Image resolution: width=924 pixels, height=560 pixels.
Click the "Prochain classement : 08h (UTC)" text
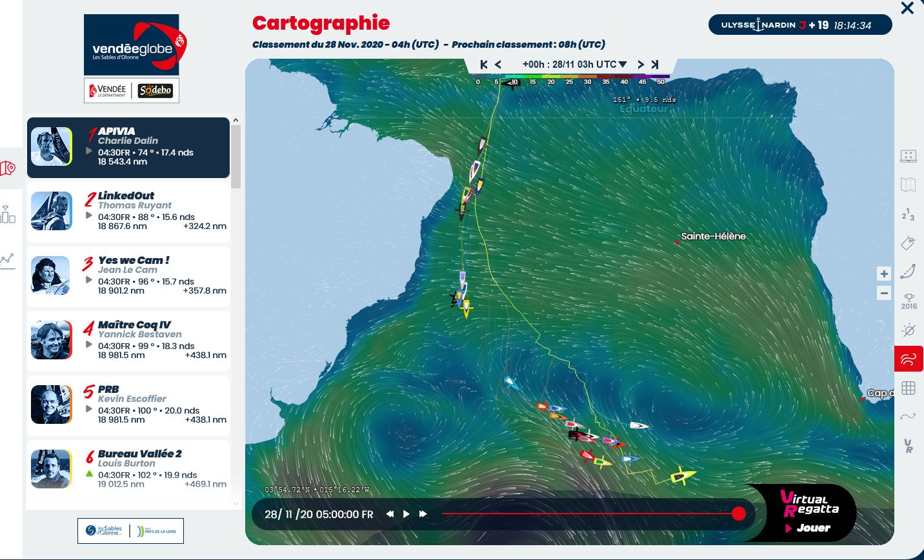(x=528, y=45)
